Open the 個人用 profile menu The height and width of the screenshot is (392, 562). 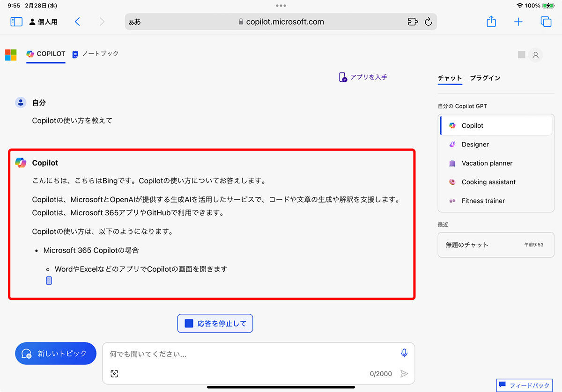point(44,22)
